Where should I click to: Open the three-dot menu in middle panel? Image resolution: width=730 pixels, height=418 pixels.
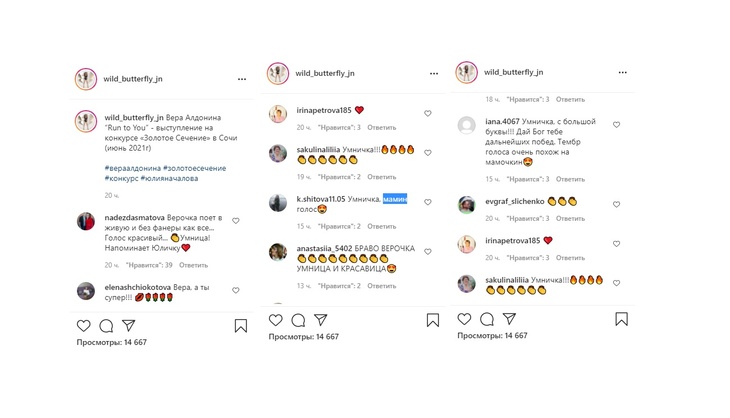pos(432,73)
